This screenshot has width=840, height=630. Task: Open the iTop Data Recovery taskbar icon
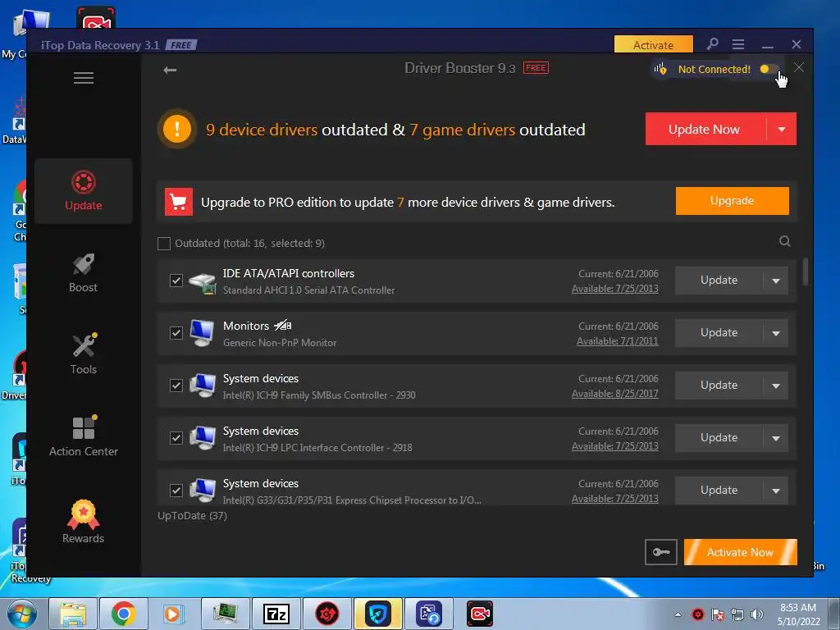[429, 614]
